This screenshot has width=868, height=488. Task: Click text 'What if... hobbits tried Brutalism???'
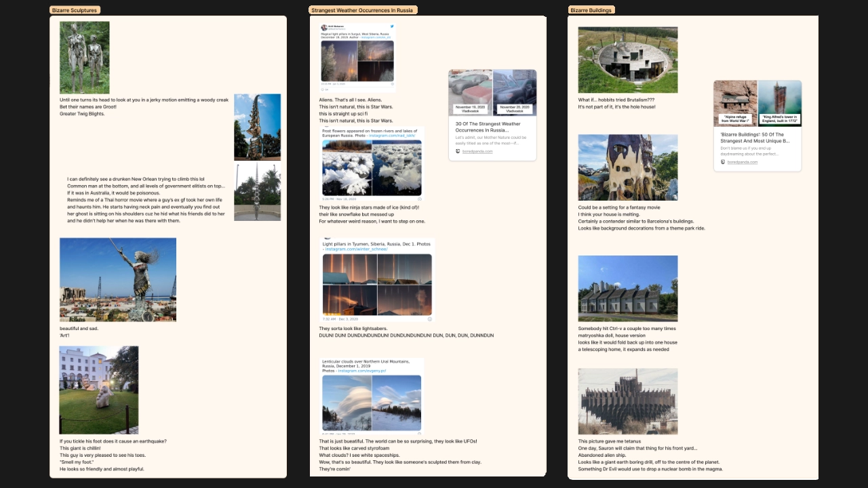point(616,100)
